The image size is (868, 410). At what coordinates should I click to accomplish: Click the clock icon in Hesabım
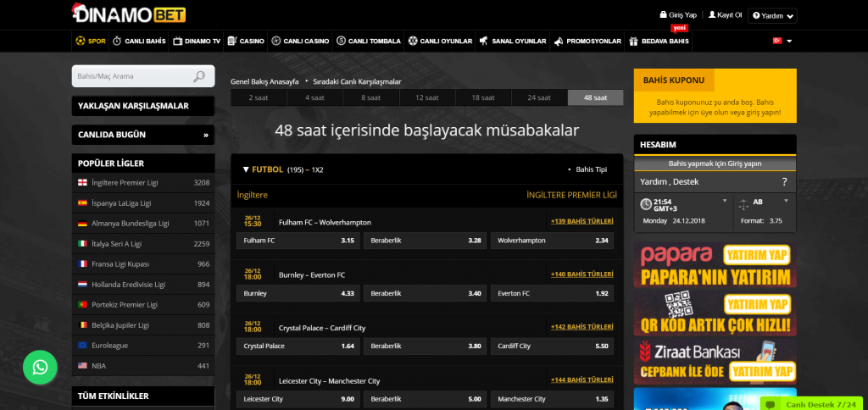click(646, 204)
